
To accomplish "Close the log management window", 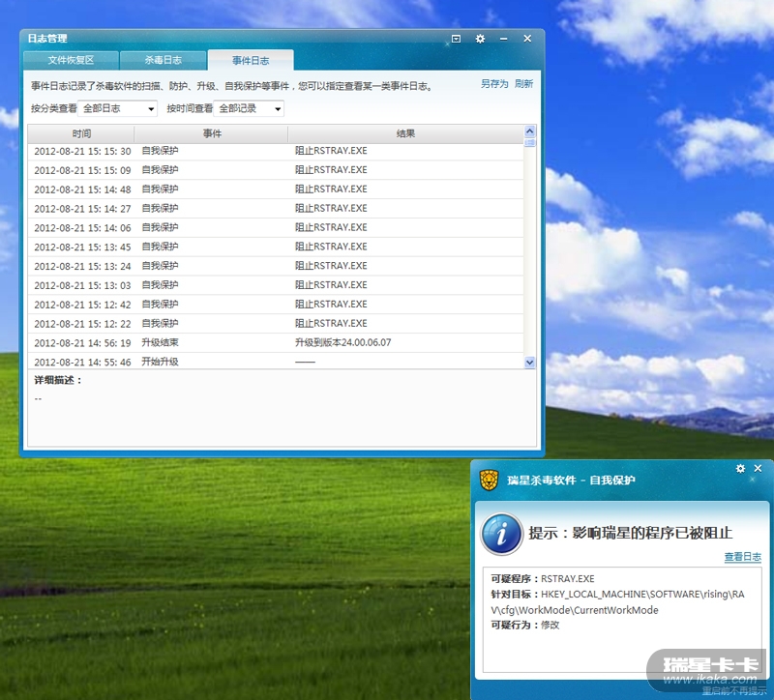I will (x=527, y=39).
